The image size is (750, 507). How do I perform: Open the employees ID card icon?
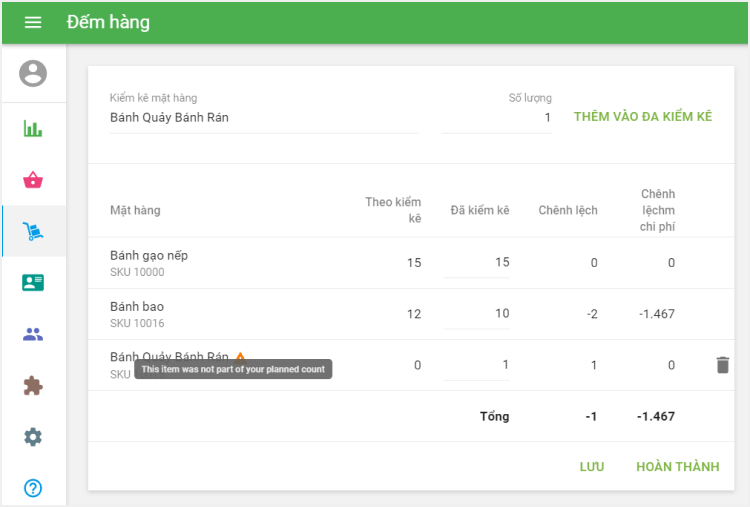(33, 283)
